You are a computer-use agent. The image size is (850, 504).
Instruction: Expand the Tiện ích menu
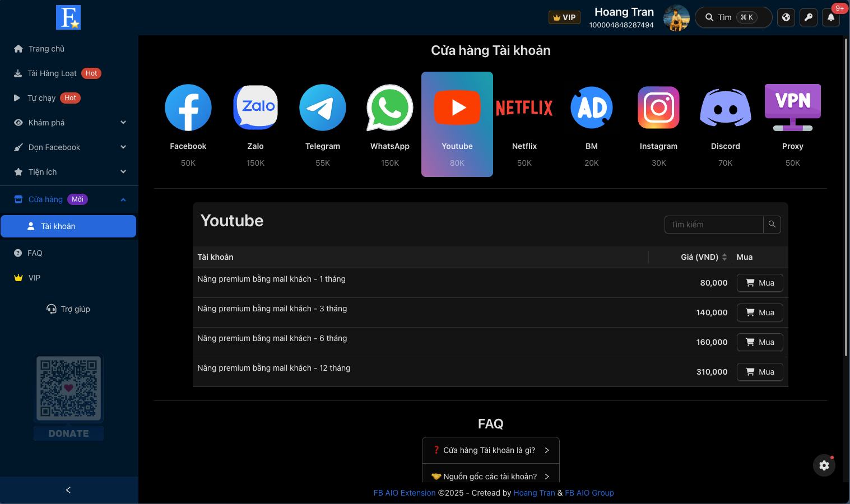click(x=69, y=172)
